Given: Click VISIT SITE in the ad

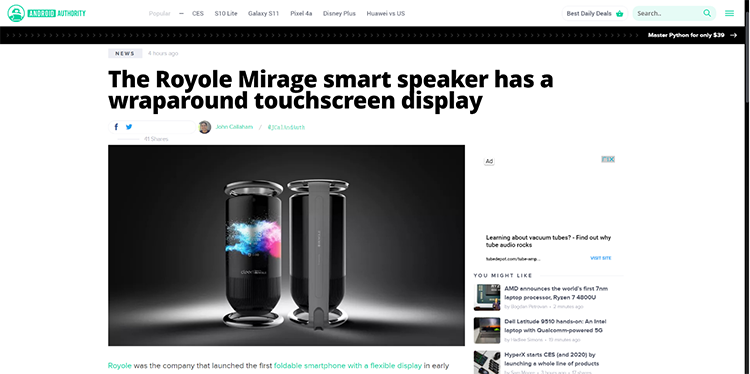Looking at the screenshot, I should pyautogui.click(x=601, y=258).
